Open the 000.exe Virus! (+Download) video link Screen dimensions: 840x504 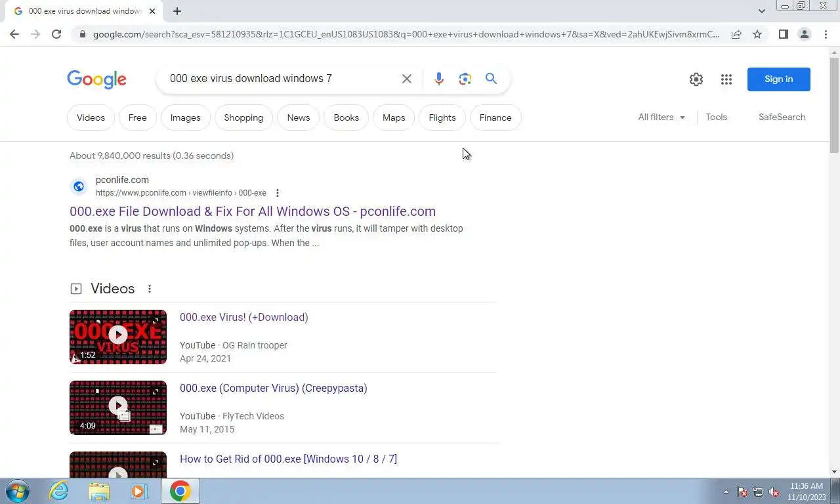[x=244, y=317]
